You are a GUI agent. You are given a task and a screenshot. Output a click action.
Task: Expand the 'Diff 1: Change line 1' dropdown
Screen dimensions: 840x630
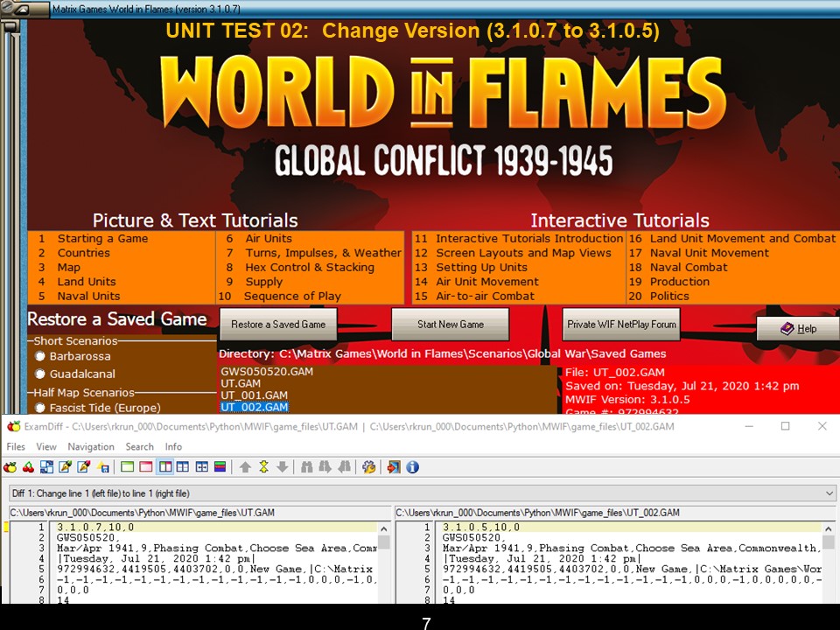pos(829,493)
